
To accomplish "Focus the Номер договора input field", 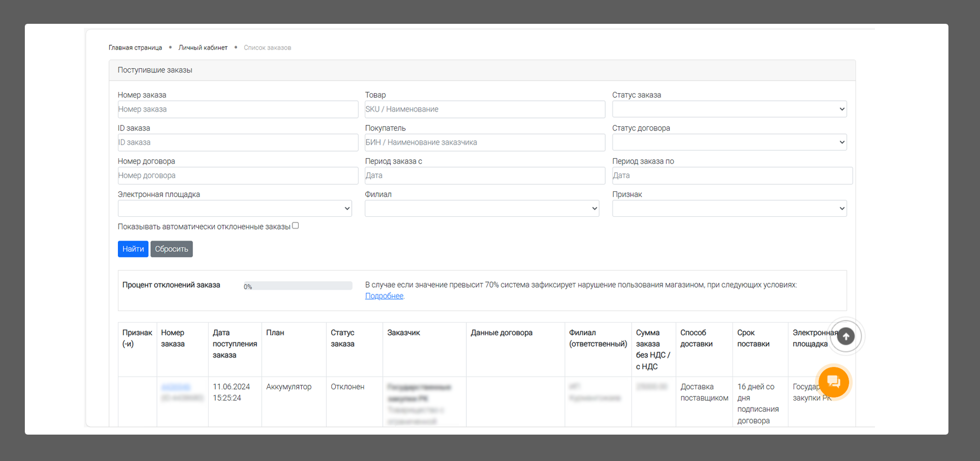I will pos(238,175).
